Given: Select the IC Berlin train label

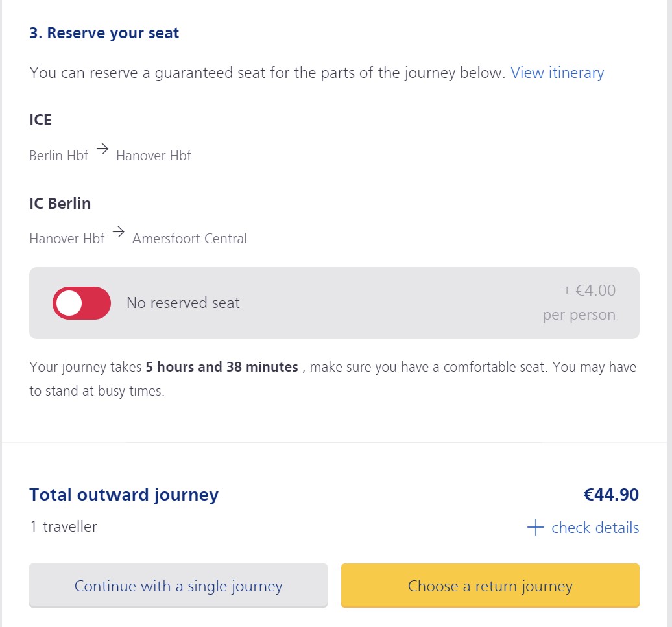Looking at the screenshot, I should click(60, 203).
